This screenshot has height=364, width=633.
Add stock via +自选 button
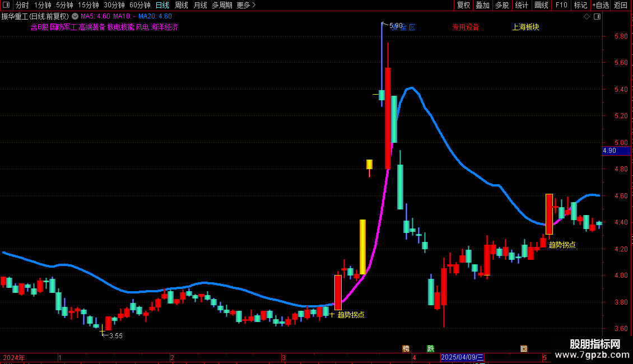(601, 5)
